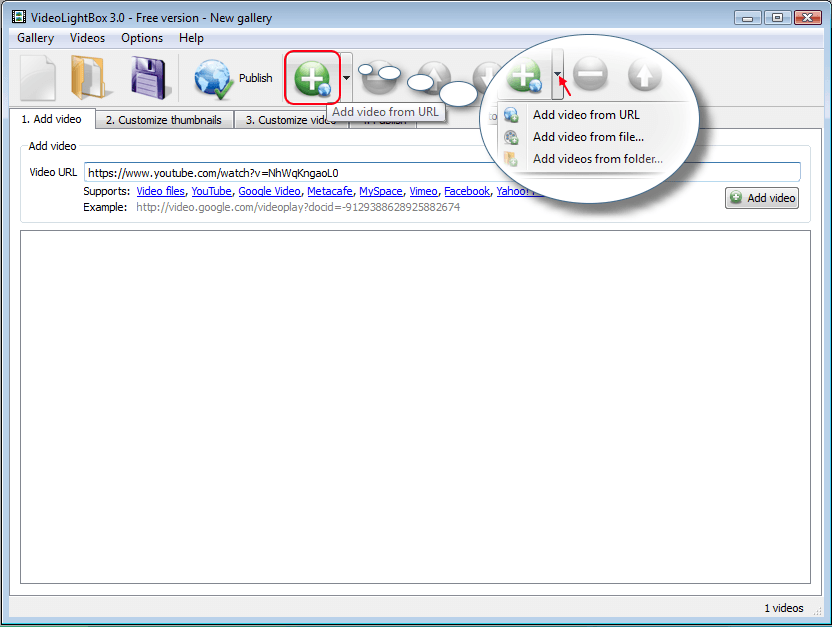The height and width of the screenshot is (627, 832).
Task: Click the gray move-up arrow in main toolbar
Action: 434,77
